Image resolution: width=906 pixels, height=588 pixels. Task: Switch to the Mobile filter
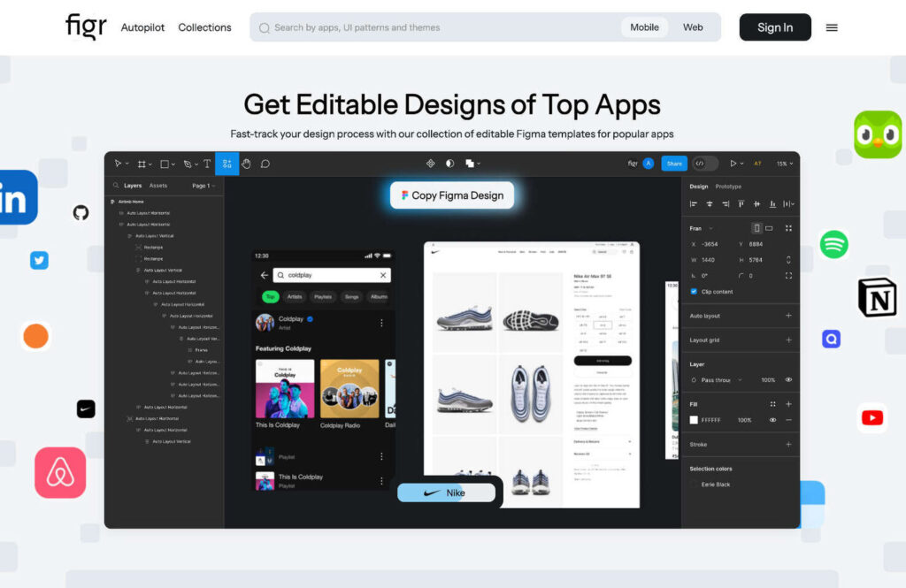click(x=644, y=27)
